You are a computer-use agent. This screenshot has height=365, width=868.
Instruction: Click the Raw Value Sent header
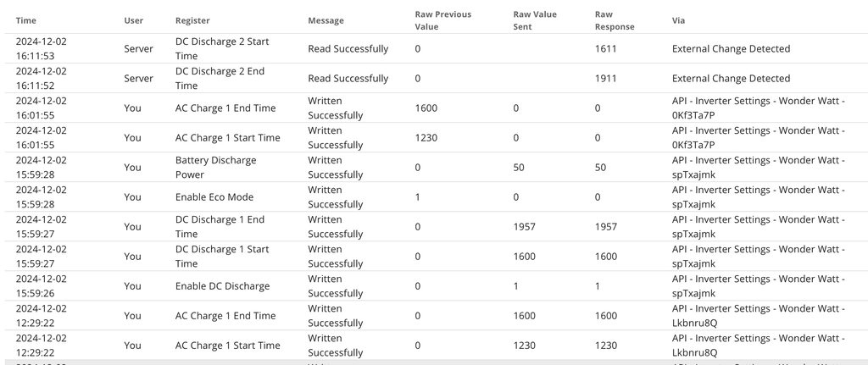[535, 20]
